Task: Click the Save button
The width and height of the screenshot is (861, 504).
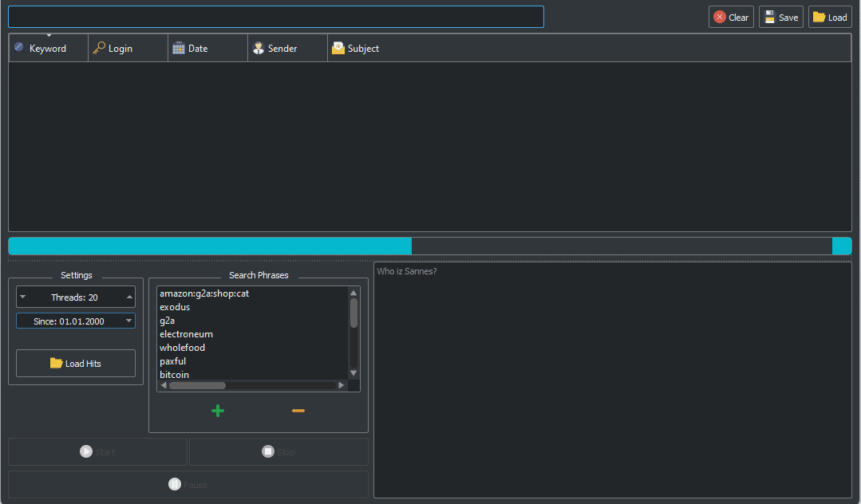Action: click(x=780, y=16)
